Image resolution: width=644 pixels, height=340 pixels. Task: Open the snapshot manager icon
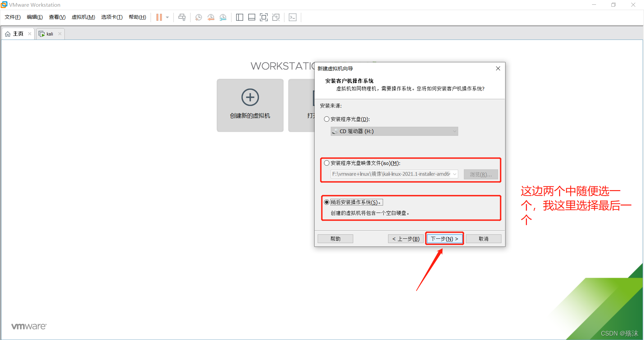click(223, 17)
